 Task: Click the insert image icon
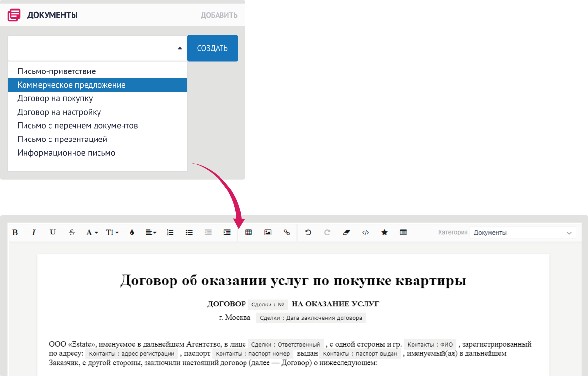click(268, 233)
